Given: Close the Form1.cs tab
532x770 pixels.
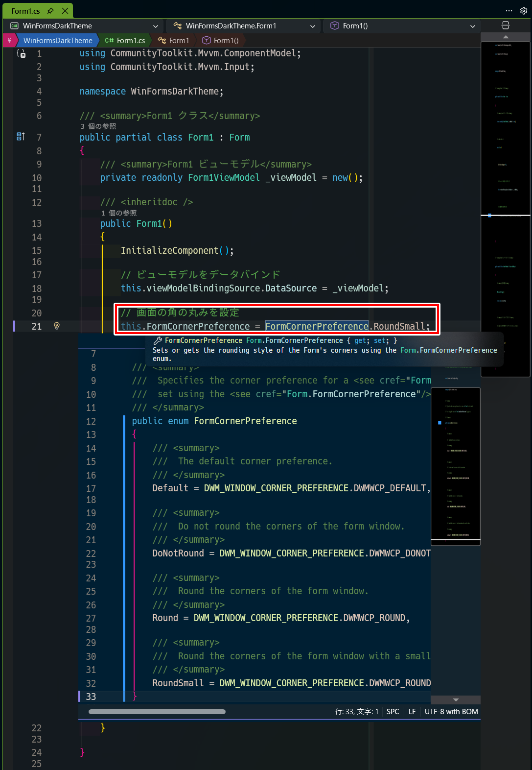Looking at the screenshot, I should pos(65,11).
